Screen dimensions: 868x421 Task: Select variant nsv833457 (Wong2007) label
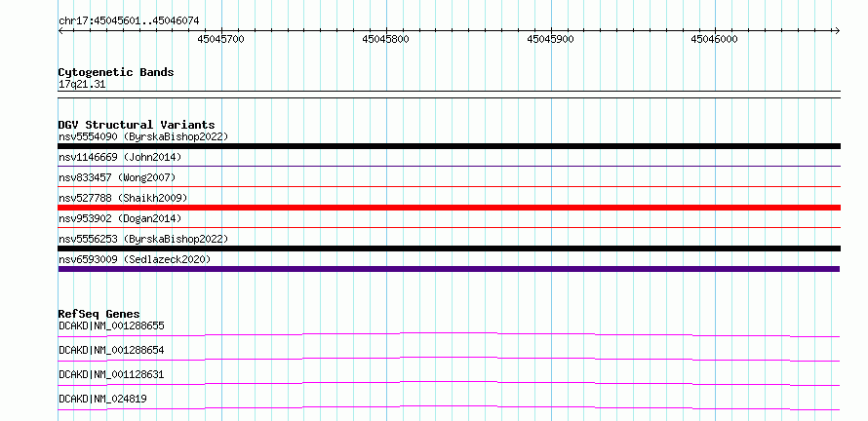pos(117,177)
